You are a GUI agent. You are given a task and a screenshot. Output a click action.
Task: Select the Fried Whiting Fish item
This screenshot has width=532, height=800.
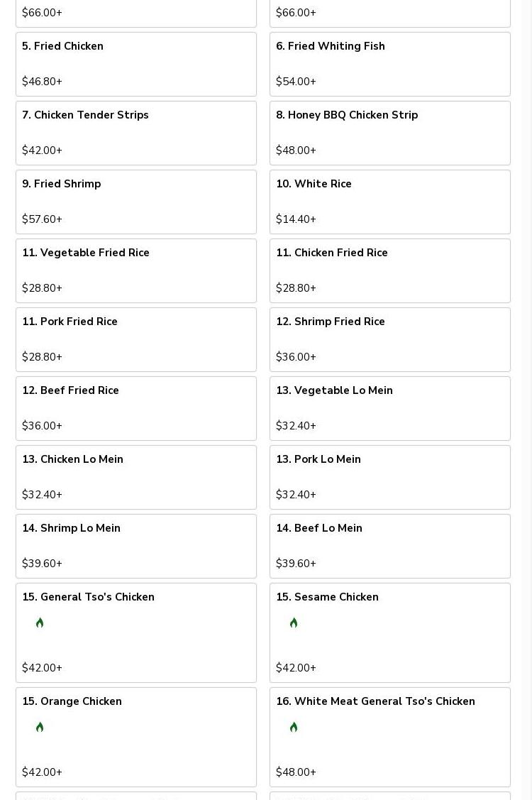pyautogui.click(x=389, y=65)
